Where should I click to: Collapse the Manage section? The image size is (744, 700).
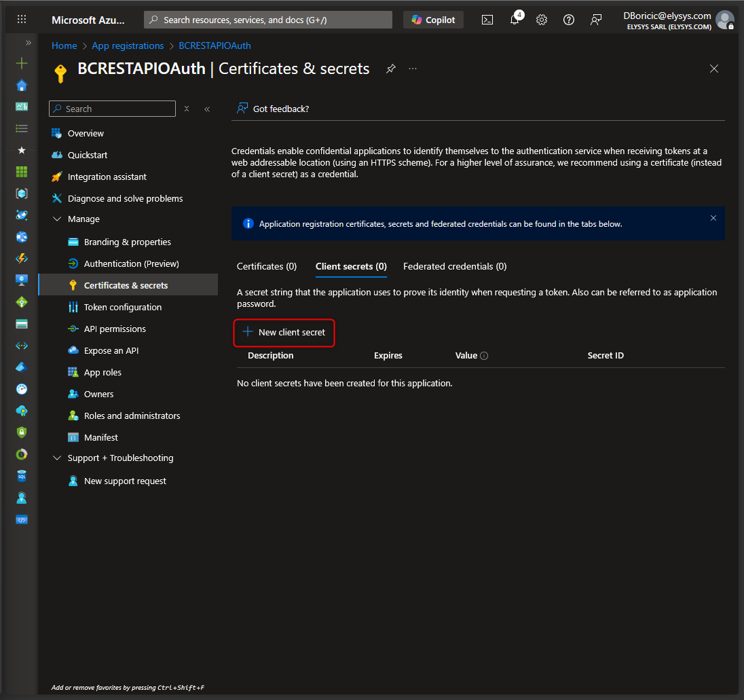point(57,219)
